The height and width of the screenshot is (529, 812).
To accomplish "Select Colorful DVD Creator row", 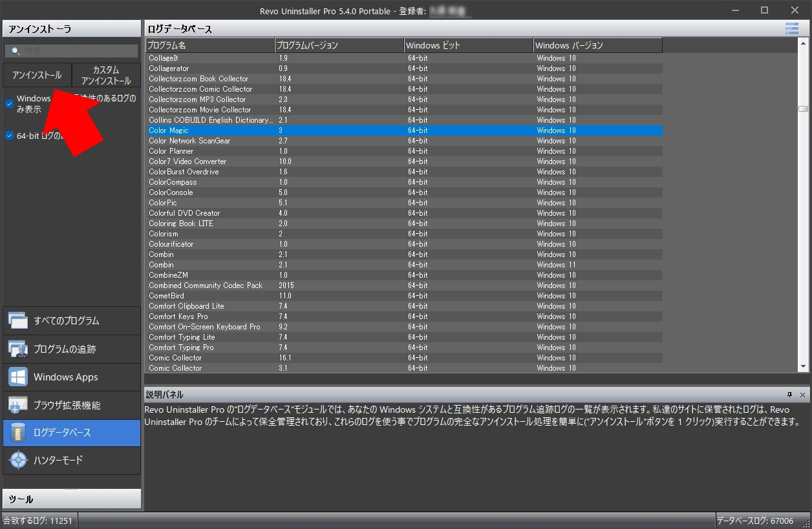I will point(404,213).
